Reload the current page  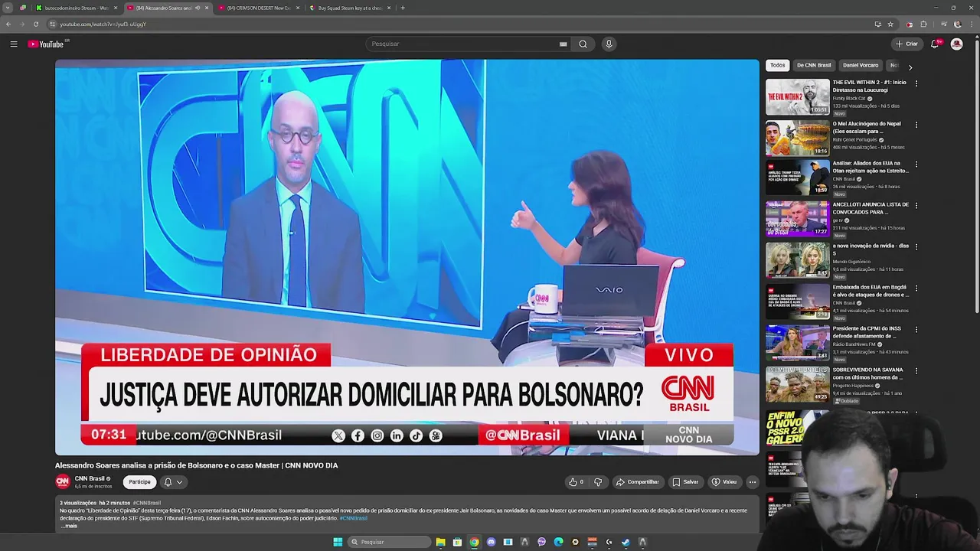(x=35, y=24)
